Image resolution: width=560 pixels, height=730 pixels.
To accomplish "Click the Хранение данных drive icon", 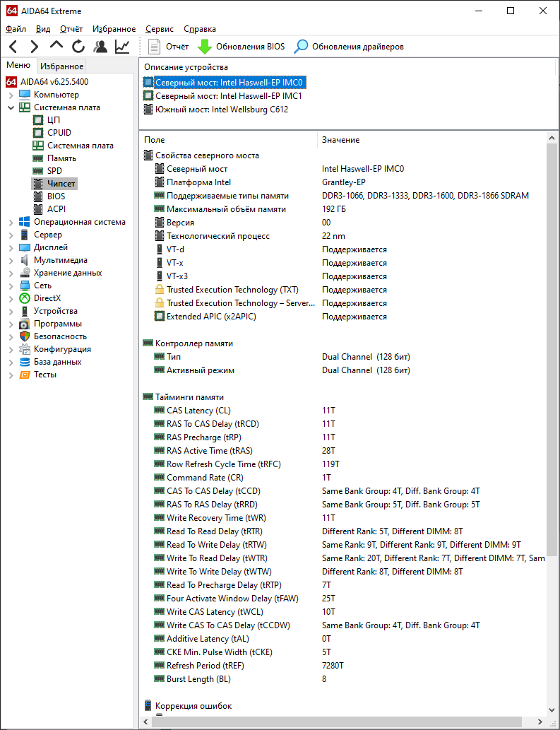I will click(25, 273).
